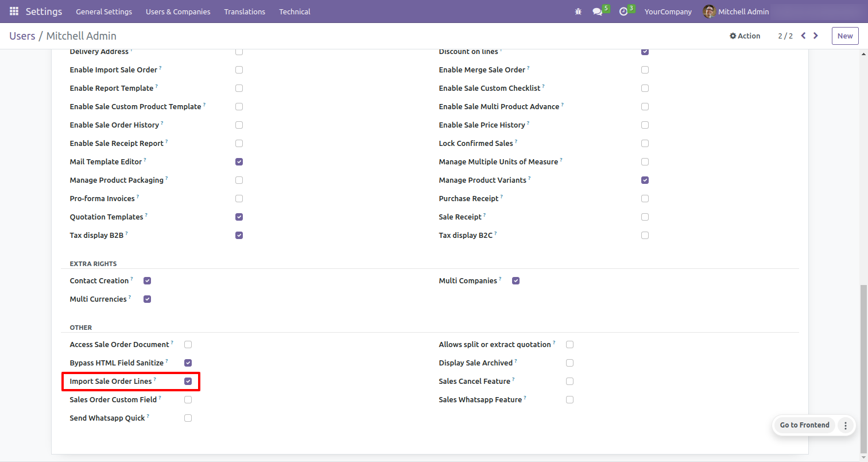Enable Display Sale Archived checkbox
The height and width of the screenshot is (462, 868).
pyautogui.click(x=569, y=363)
